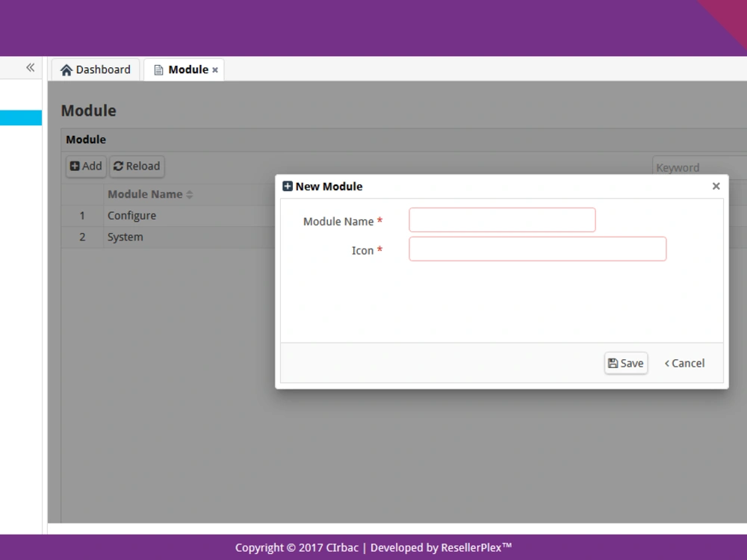Click the plus icon in the New Module title bar
747x560 pixels.
[x=287, y=186]
